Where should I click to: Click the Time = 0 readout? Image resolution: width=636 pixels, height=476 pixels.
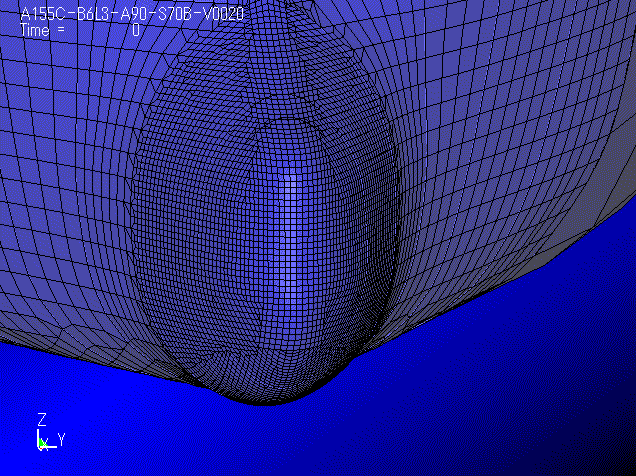[80, 30]
